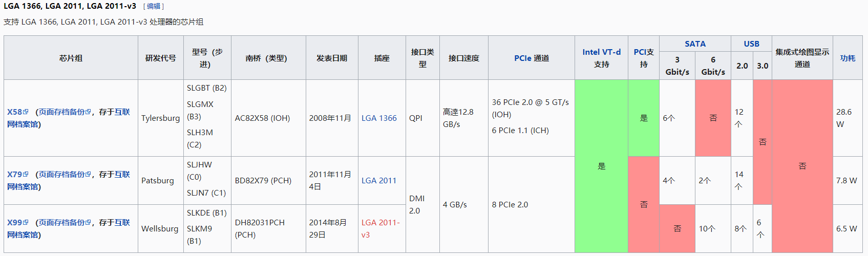Image resolution: width=868 pixels, height=256 pixels.
Task: Click external link icon after 页面存档备份 in X99 row
Action: point(88,222)
